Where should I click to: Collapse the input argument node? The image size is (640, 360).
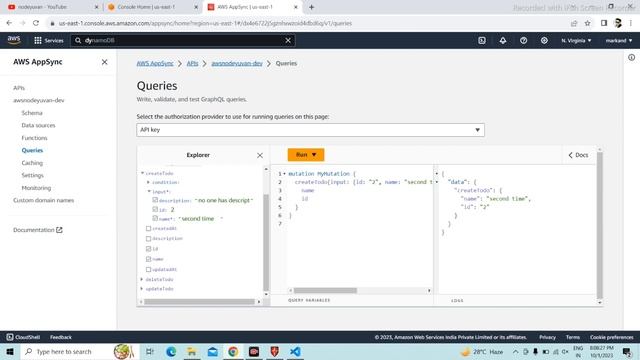coord(149,191)
